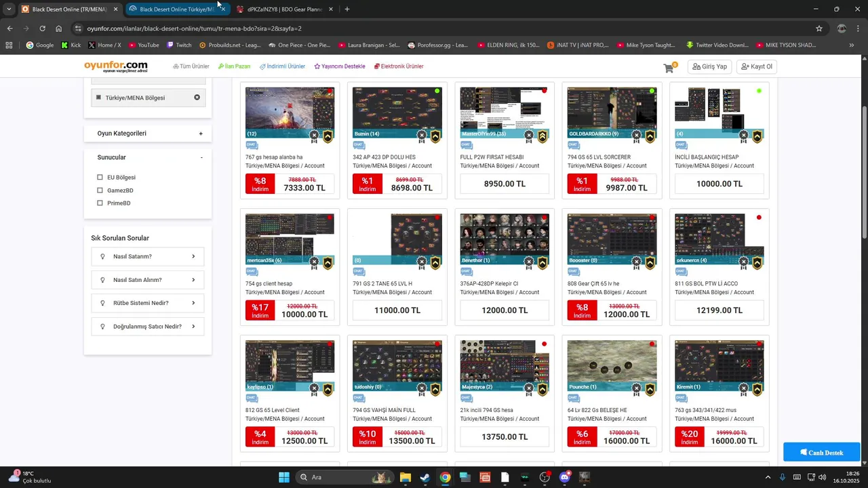868x488 pixels.
Task: Show more bookmarks via the chevron
Action: [x=852, y=45]
